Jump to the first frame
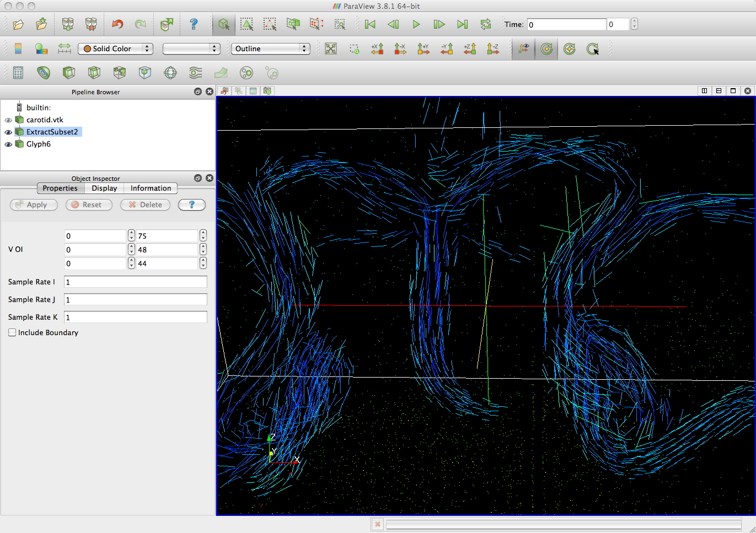756x533 pixels. tap(370, 24)
